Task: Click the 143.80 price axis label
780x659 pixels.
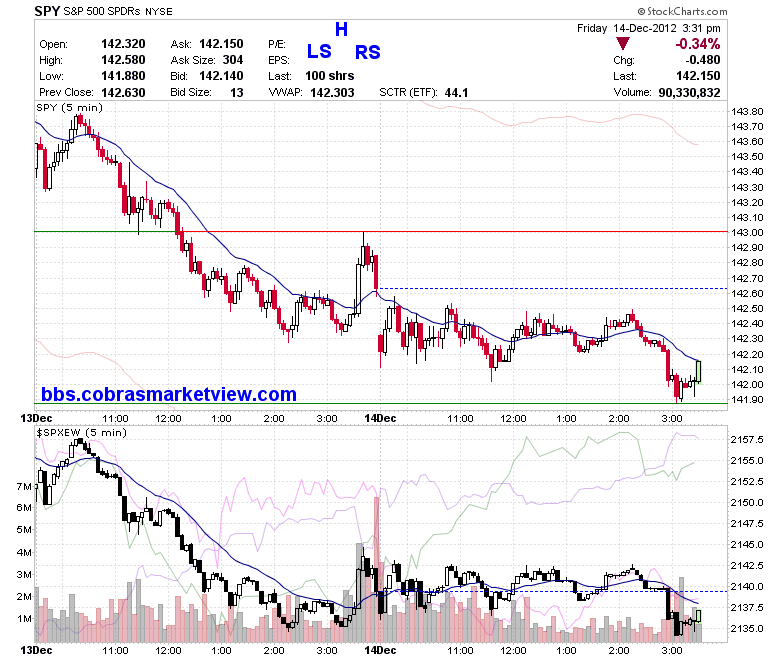Action: (747, 111)
